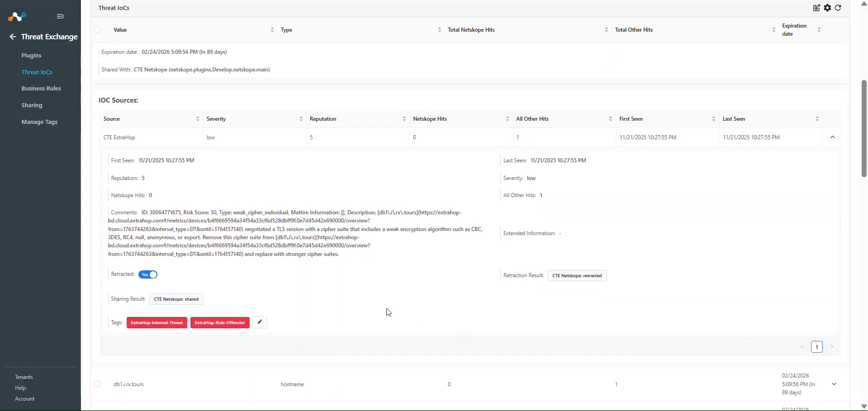Sort IOC Sources by Last Seen
868x411 pixels.
click(x=817, y=119)
